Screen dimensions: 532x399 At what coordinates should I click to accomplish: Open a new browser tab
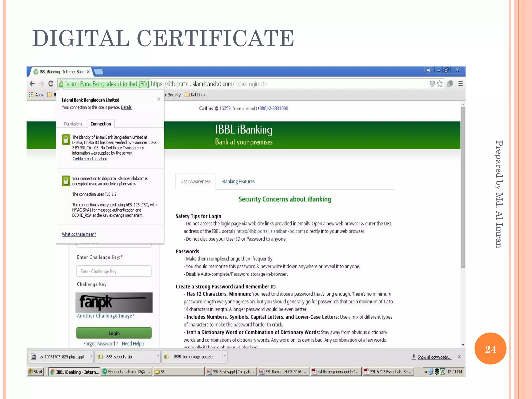coord(98,71)
